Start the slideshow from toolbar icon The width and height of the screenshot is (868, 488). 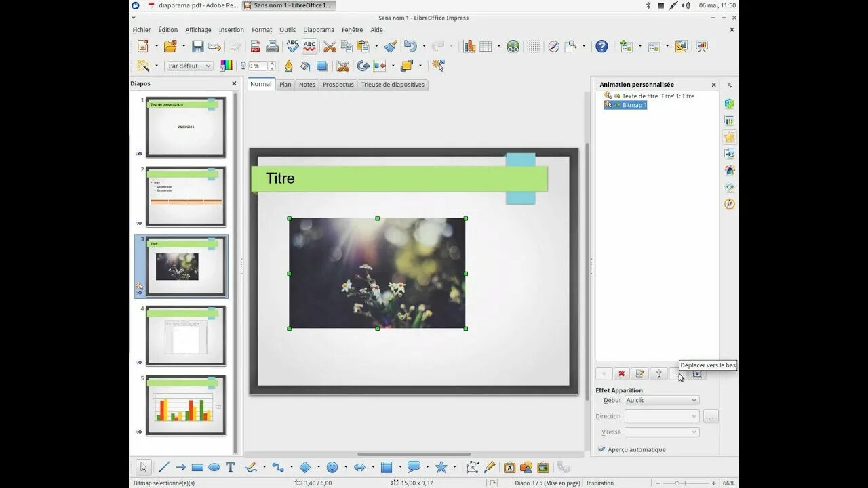coord(702,46)
